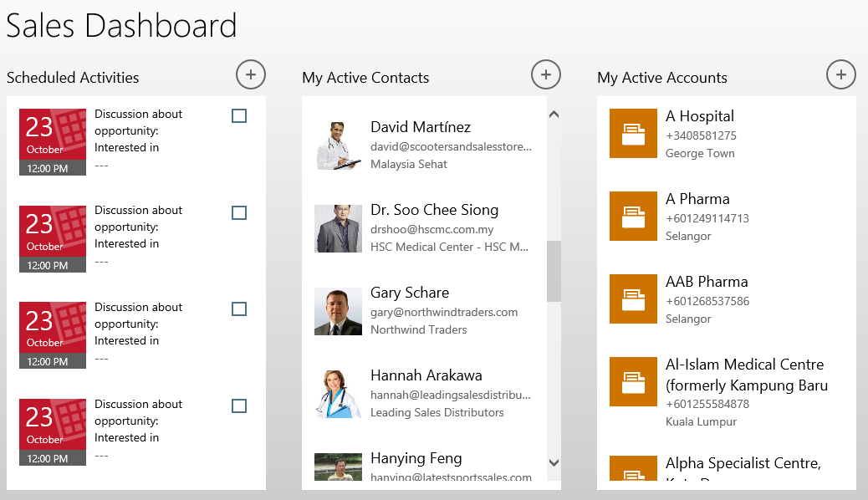Add a new account with plus icon
868x500 pixels.
[841, 74]
